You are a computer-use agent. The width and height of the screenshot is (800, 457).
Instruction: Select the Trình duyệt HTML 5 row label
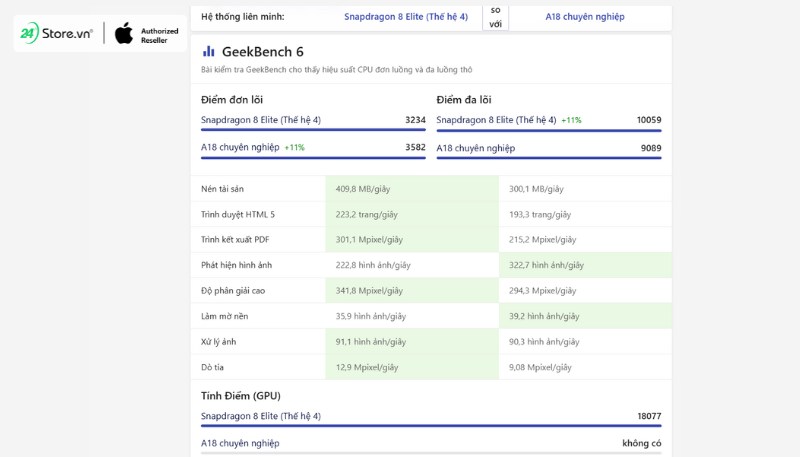point(238,214)
